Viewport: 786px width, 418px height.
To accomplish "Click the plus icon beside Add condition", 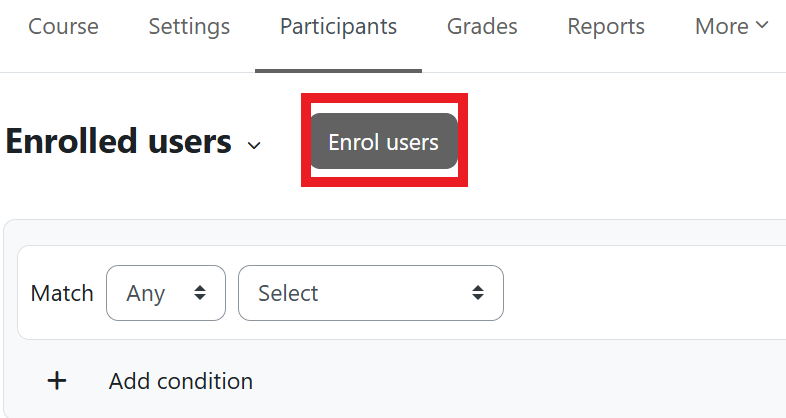I will pos(58,381).
